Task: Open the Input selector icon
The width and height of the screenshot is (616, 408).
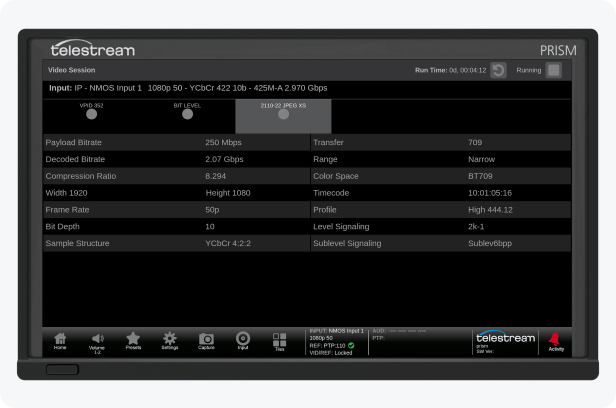Action: tap(243, 340)
